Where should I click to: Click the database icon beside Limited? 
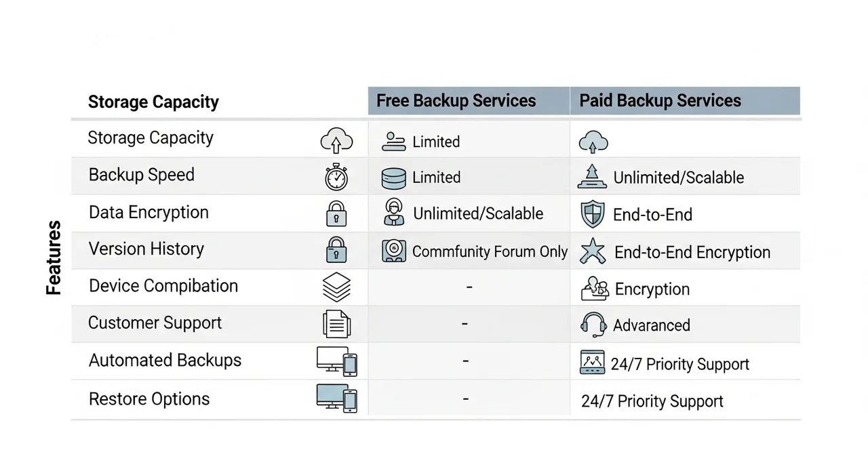coord(393,178)
